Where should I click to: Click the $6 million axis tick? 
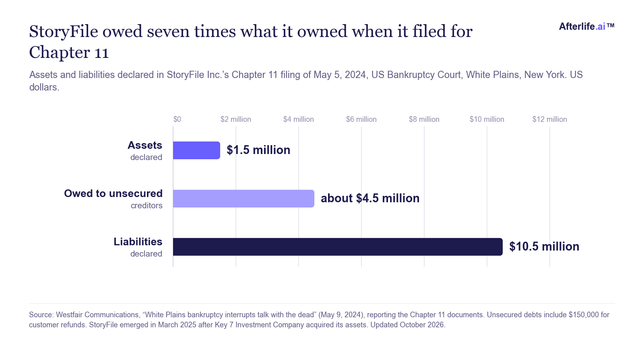click(361, 119)
